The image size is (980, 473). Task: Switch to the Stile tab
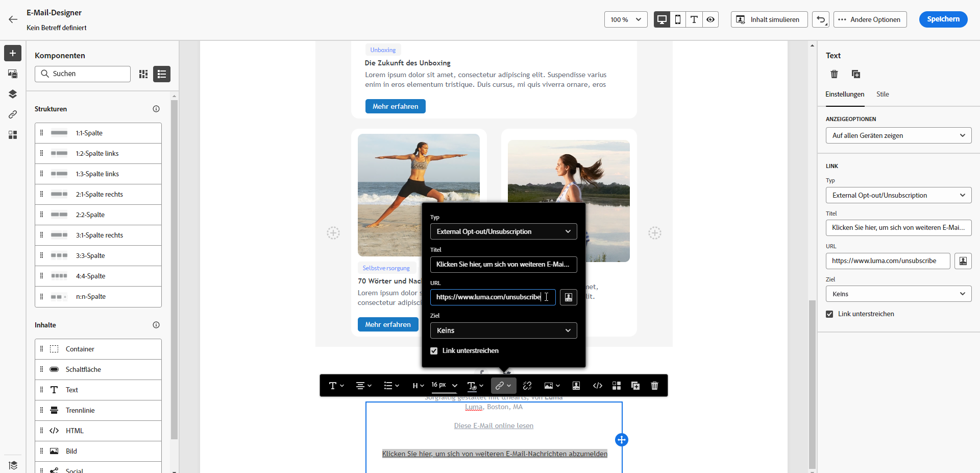883,94
